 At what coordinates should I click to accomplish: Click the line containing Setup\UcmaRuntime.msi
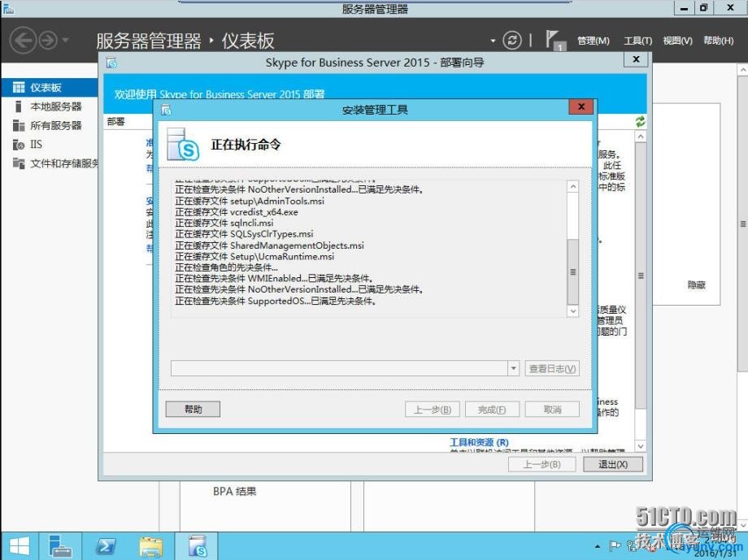[254, 256]
